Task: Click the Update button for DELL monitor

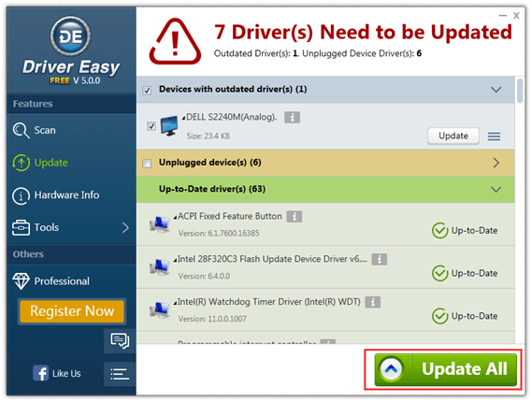Action: pyautogui.click(x=453, y=136)
